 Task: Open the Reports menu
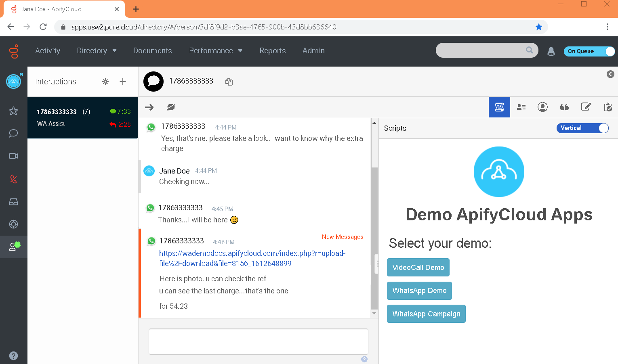(272, 51)
